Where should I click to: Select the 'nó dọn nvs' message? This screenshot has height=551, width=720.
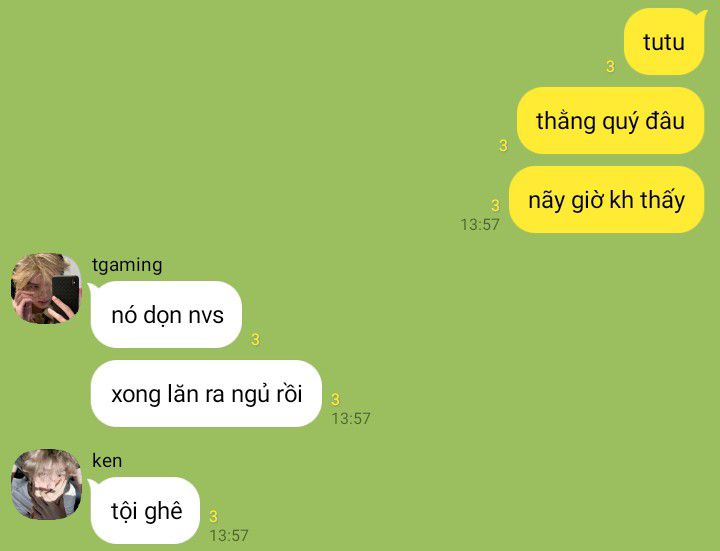[167, 315]
